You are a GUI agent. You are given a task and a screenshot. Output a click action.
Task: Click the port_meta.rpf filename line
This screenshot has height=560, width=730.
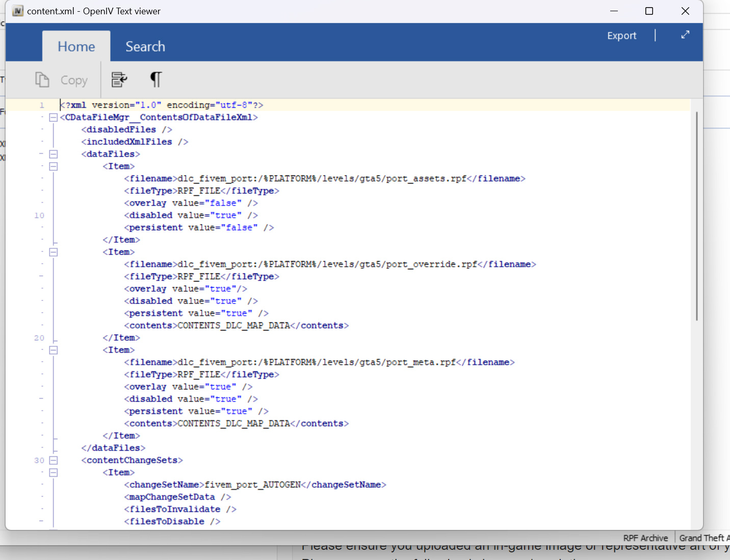(x=319, y=362)
